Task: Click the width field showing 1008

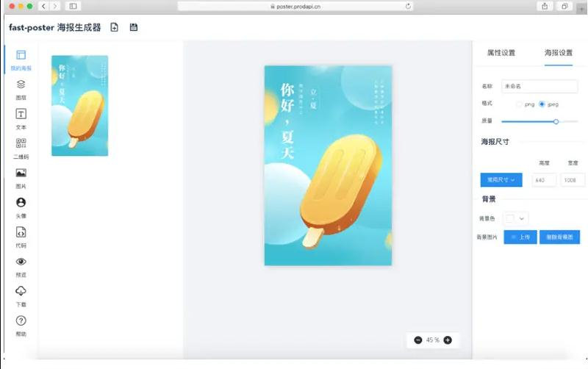Action: (573, 180)
